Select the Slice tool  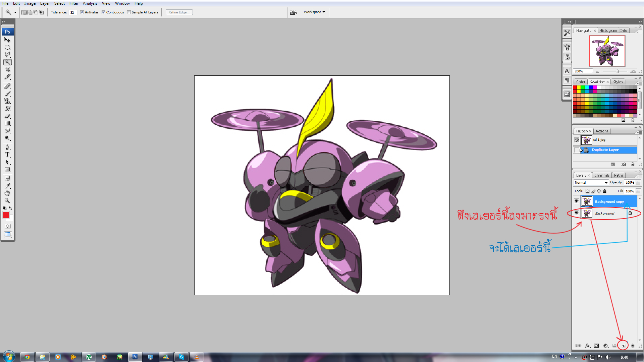tap(7, 77)
